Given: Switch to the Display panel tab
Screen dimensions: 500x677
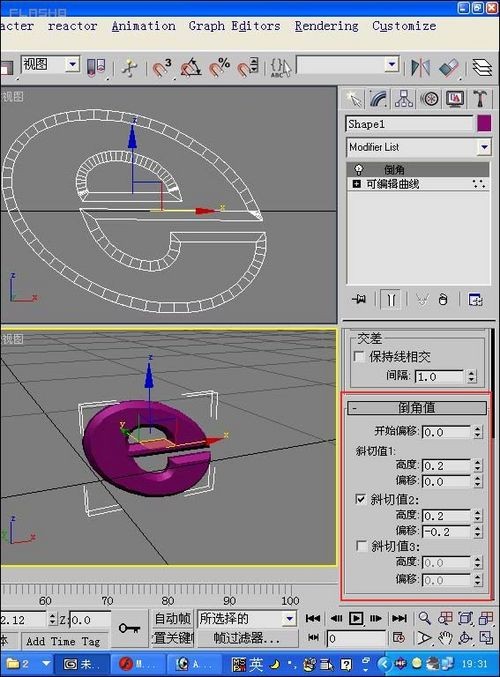Looking at the screenshot, I should (x=455, y=99).
